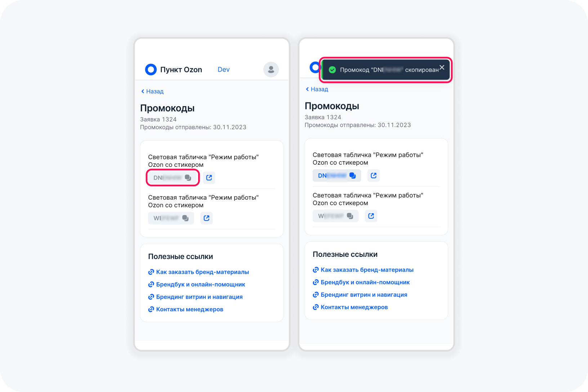Go back via Назад in right panel
Image resolution: width=588 pixels, height=392 pixels.
pyautogui.click(x=317, y=89)
